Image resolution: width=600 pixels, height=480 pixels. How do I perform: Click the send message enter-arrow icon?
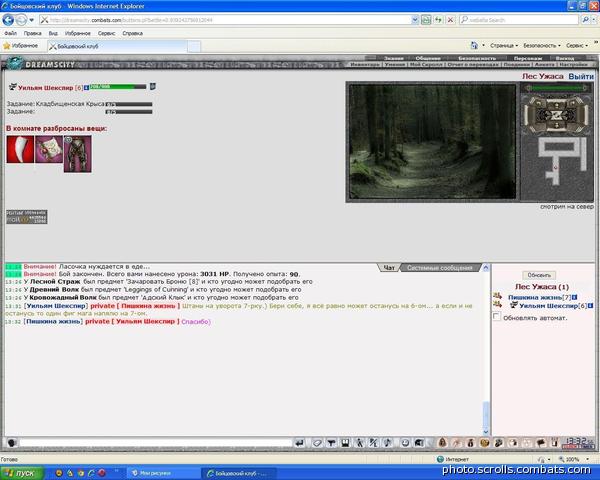pyautogui.click(x=299, y=443)
